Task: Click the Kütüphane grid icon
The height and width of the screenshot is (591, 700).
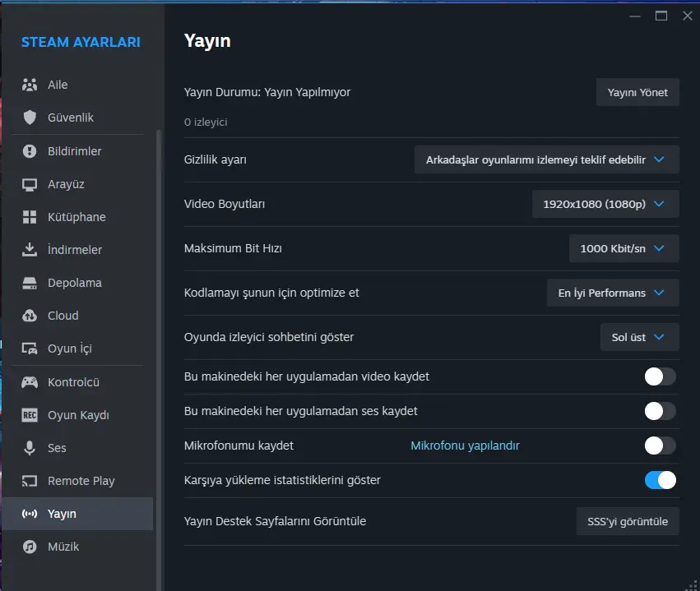Action: point(30,217)
